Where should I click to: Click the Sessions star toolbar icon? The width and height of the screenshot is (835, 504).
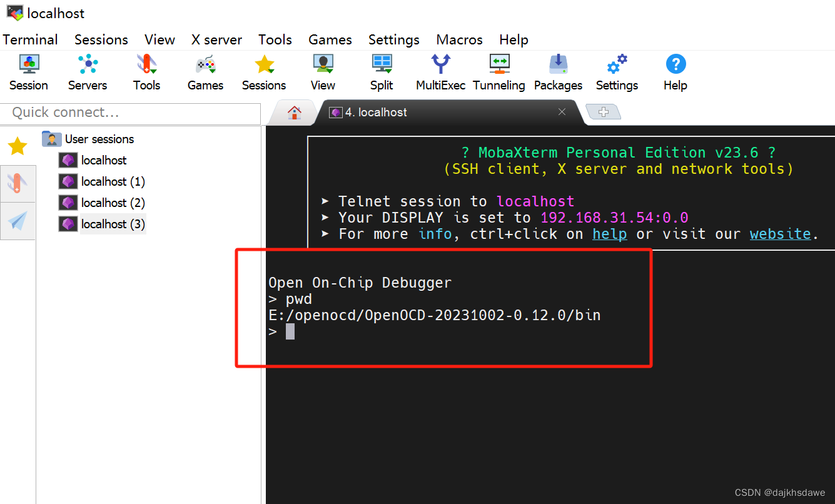click(263, 72)
